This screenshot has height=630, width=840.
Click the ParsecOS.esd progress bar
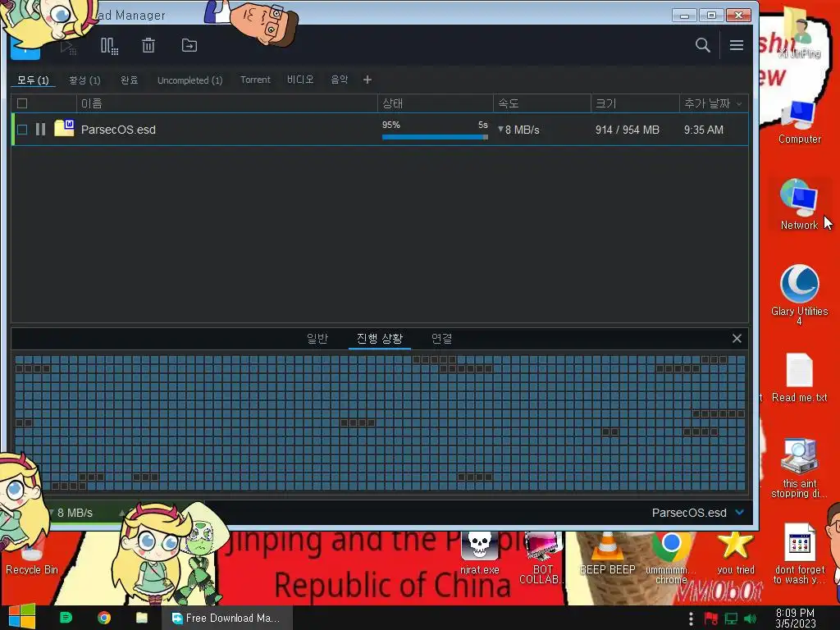[x=435, y=137]
